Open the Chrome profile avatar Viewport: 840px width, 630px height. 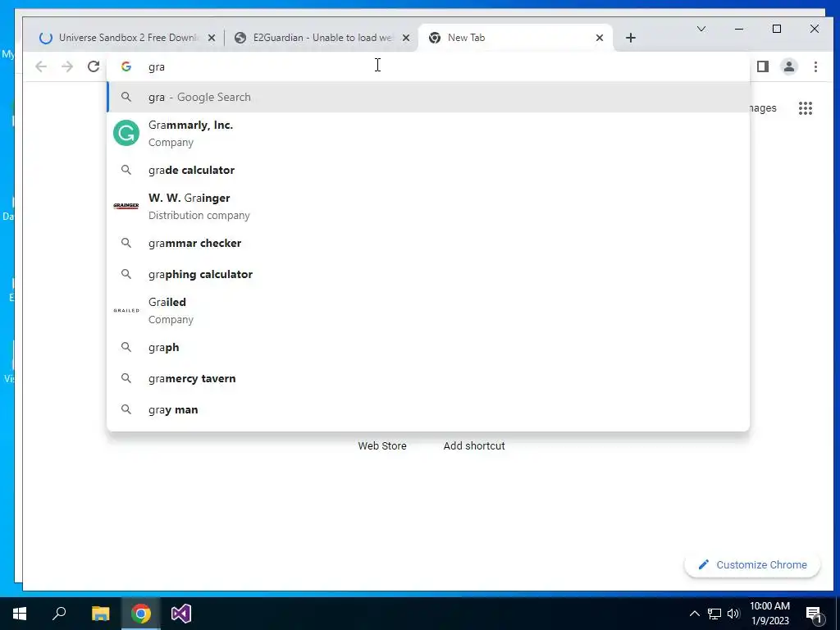click(789, 66)
